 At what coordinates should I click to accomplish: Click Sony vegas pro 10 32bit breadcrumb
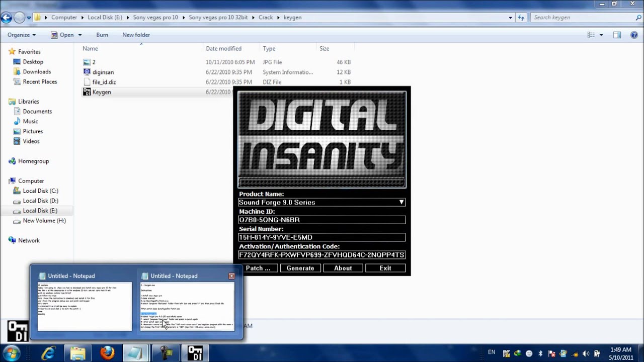coord(218,18)
